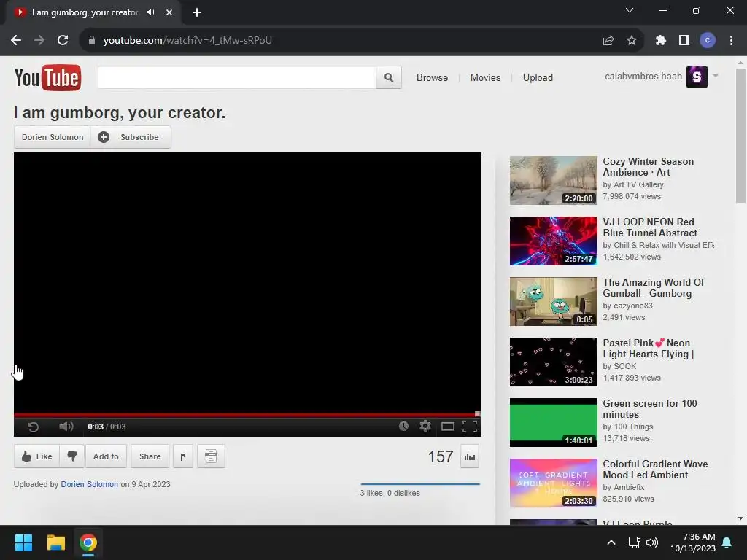
Task: Click Upload in the YouTube header
Action: pyautogui.click(x=538, y=77)
